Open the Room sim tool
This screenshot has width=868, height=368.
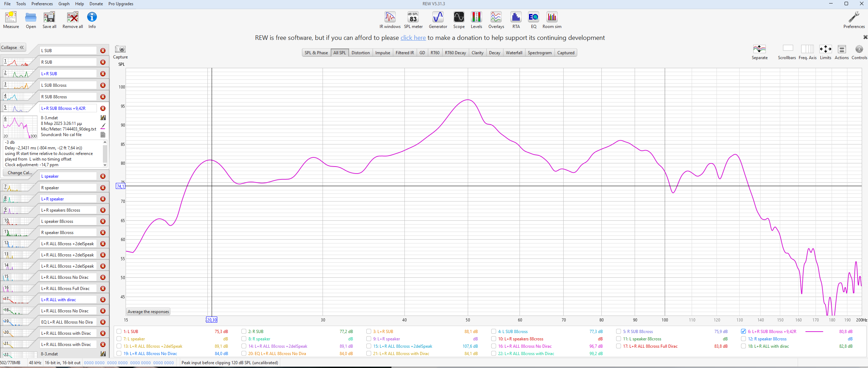[x=552, y=20]
